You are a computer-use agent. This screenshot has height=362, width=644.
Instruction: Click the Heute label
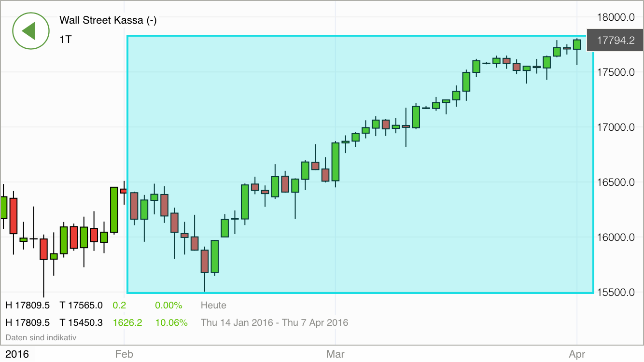[x=213, y=305]
